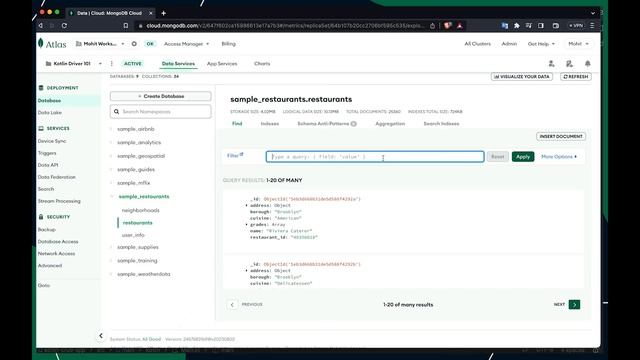640x360 pixels.
Task: Expand address Object in first document
Action: point(247,205)
